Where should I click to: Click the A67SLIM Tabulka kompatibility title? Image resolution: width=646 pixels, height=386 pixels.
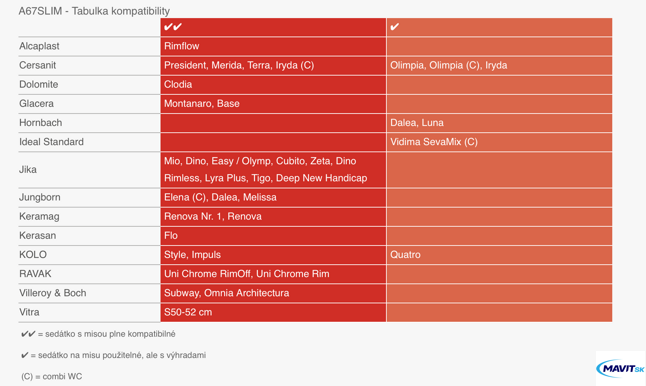(94, 11)
